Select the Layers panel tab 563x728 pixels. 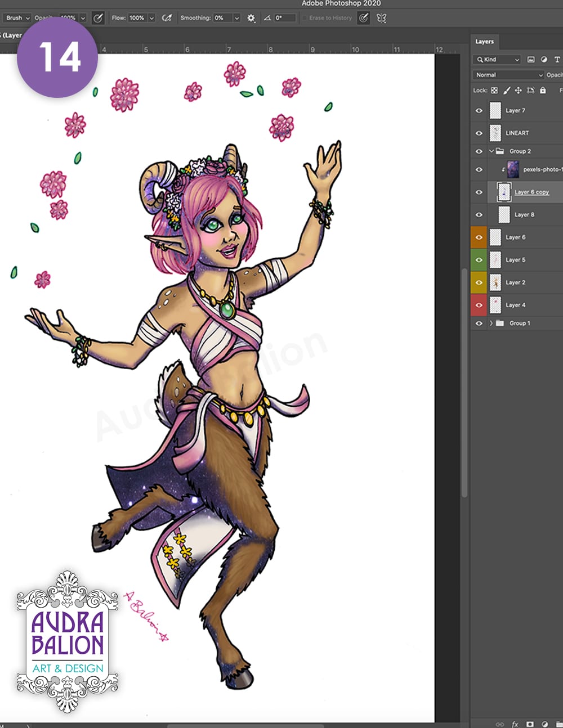tap(484, 42)
